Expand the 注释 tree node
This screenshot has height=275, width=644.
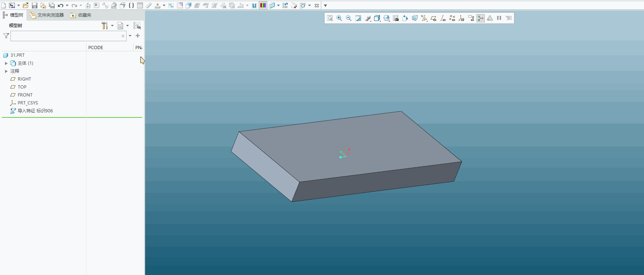pos(6,71)
